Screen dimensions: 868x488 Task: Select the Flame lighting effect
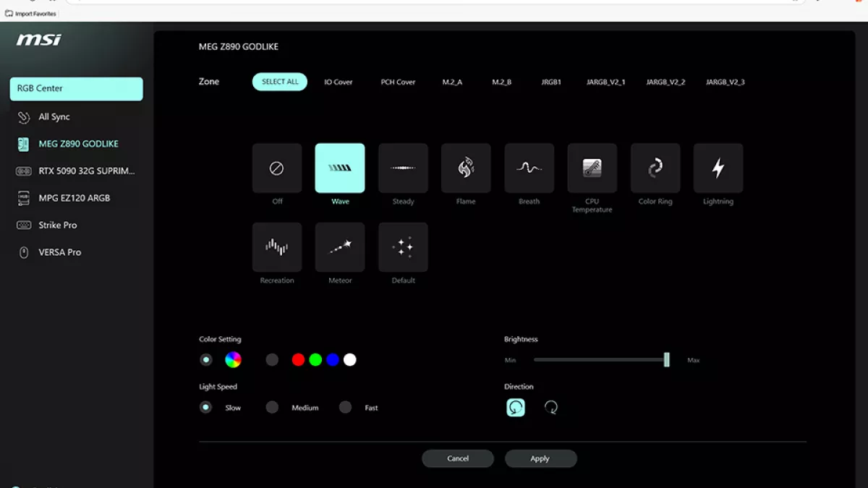coord(466,168)
